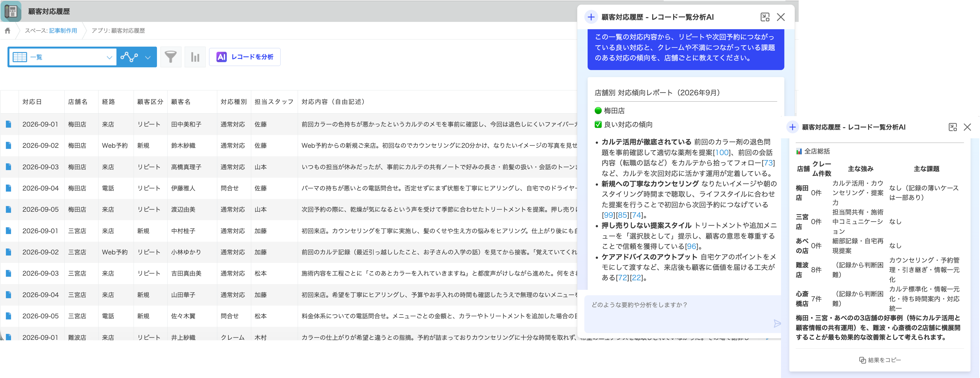The image size is (980, 378).
Task: Open the 一覧 view dropdown
Action: point(63,57)
